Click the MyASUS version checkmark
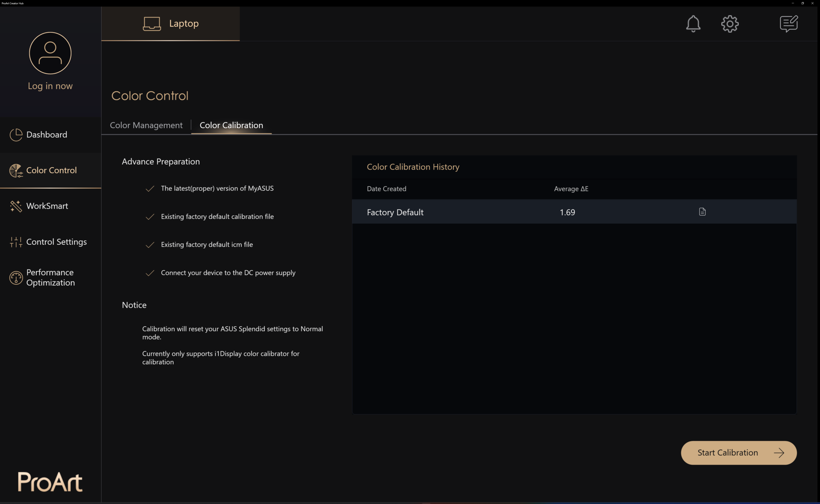This screenshot has width=820, height=504. (150, 189)
